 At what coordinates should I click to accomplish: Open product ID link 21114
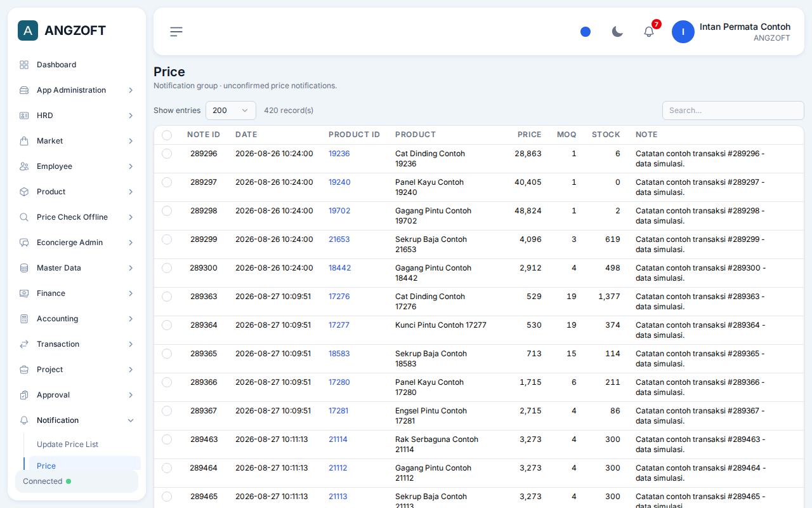338,439
